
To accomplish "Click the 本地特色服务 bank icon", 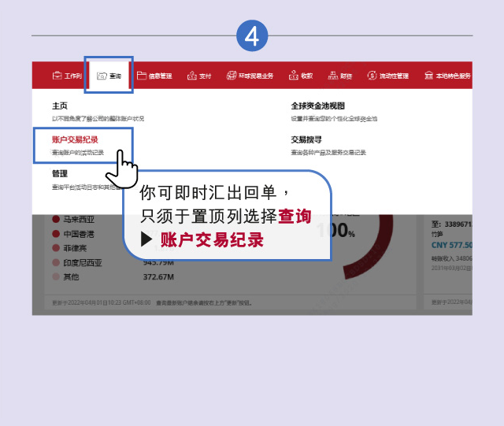I will point(428,76).
